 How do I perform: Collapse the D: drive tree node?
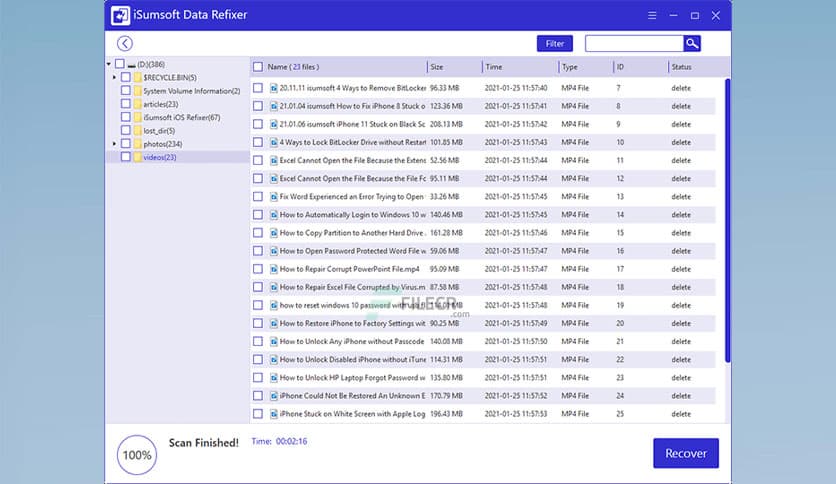(109, 64)
